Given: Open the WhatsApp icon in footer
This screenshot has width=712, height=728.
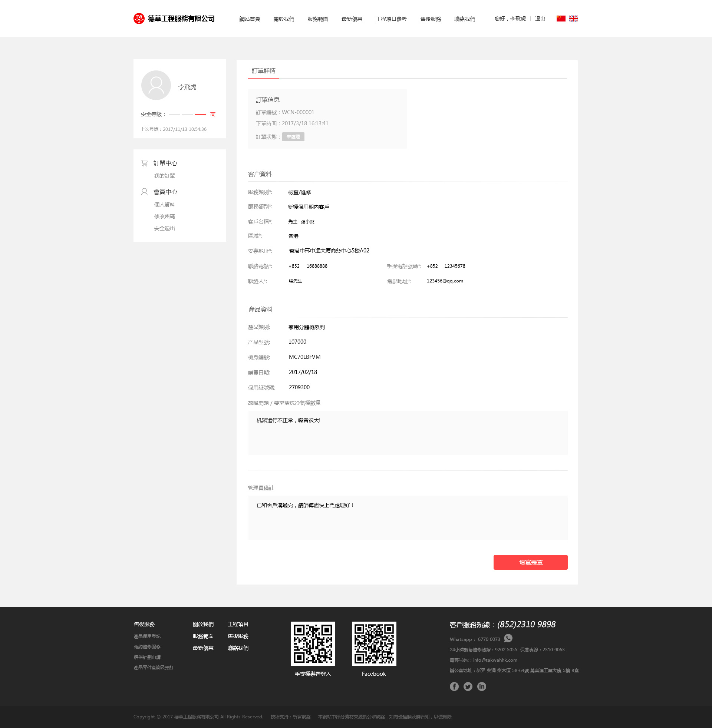Looking at the screenshot, I should (x=508, y=638).
